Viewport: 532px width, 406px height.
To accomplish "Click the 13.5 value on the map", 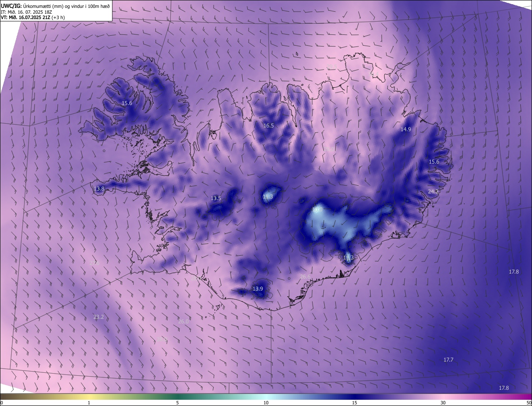I will coord(216,198).
